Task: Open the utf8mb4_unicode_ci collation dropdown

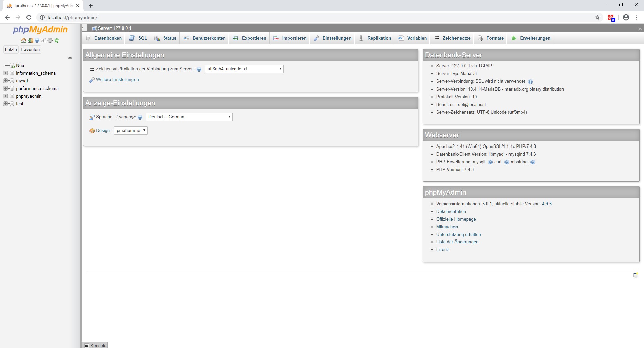Action: pos(244,69)
